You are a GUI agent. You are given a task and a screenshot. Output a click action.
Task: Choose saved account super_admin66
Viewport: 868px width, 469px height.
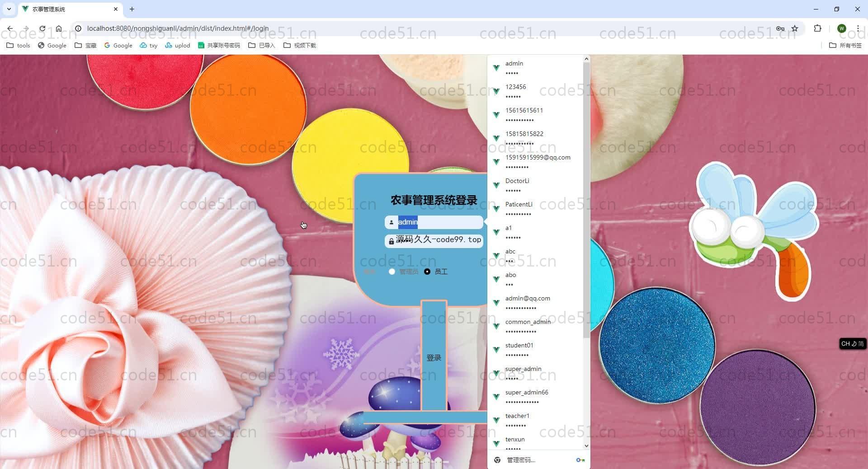(535, 397)
